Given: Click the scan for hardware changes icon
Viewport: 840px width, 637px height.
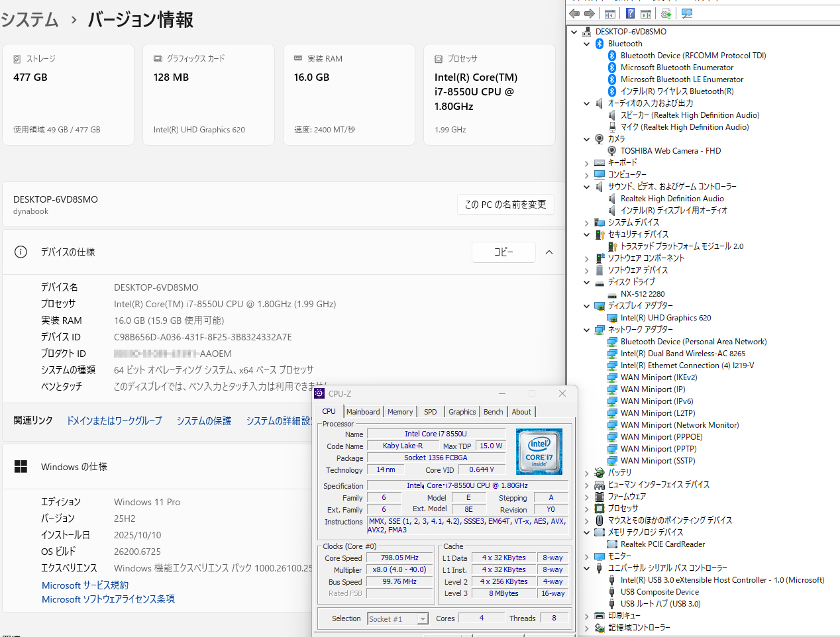Looking at the screenshot, I should [x=687, y=13].
